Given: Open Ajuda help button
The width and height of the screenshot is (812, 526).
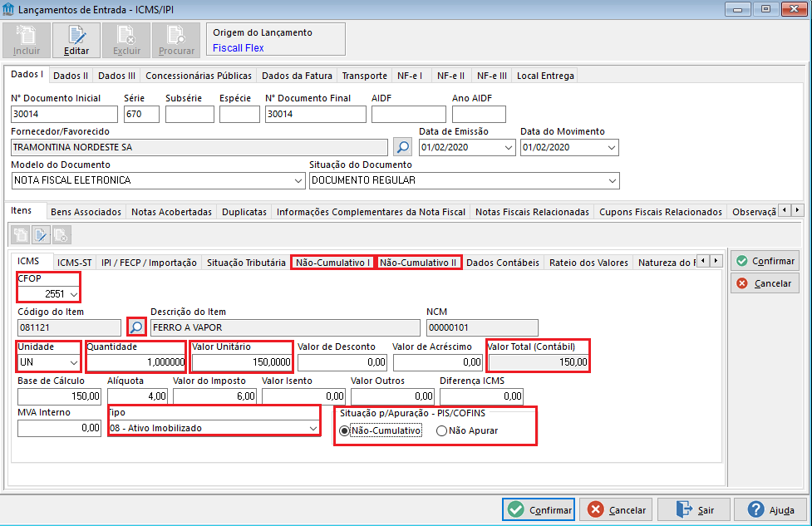Looking at the screenshot, I should (770, 510).
